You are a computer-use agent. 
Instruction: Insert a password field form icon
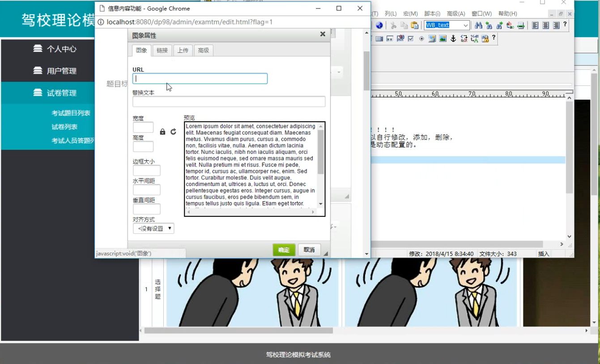tap(390, 38)
